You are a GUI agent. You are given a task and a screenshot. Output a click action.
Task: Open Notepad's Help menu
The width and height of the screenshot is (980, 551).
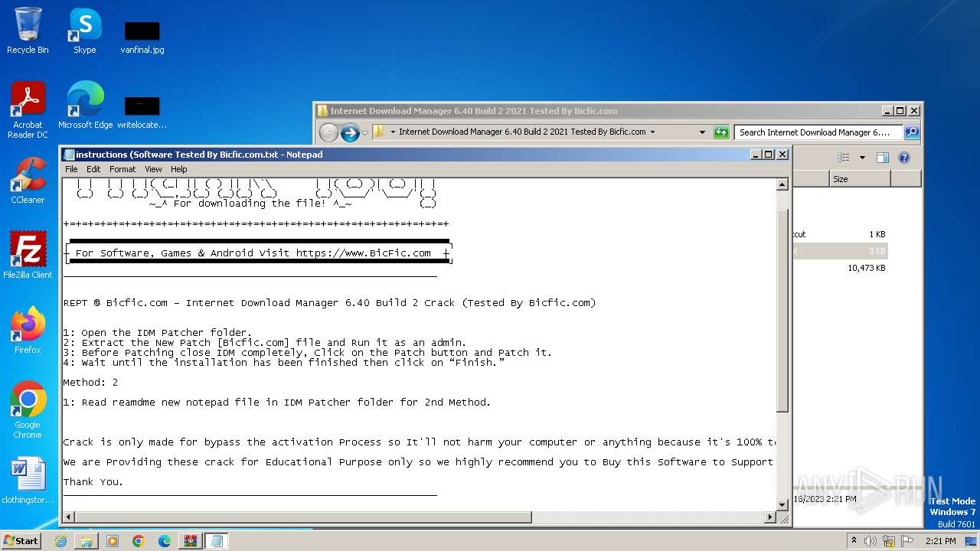click(178, 169)
